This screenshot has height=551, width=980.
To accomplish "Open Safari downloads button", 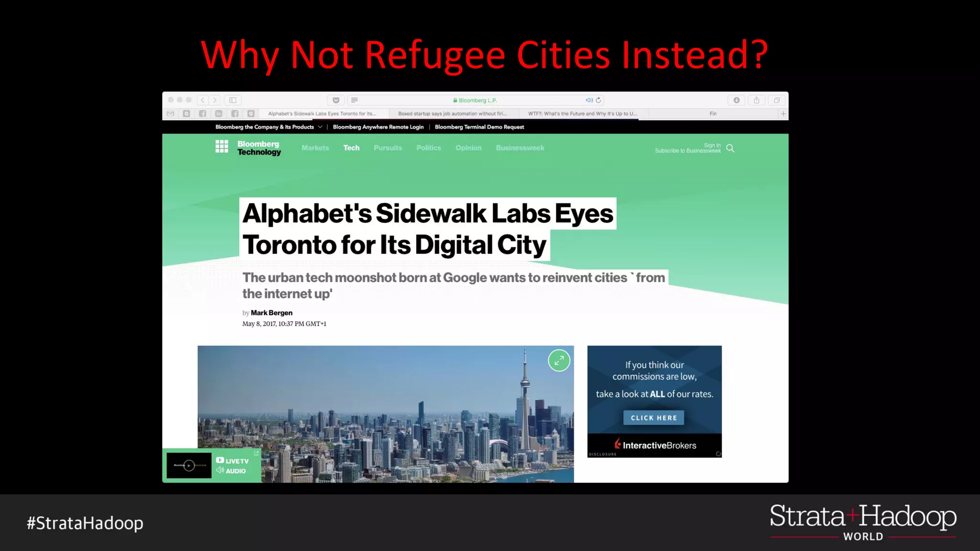I will tap(736, 100).
